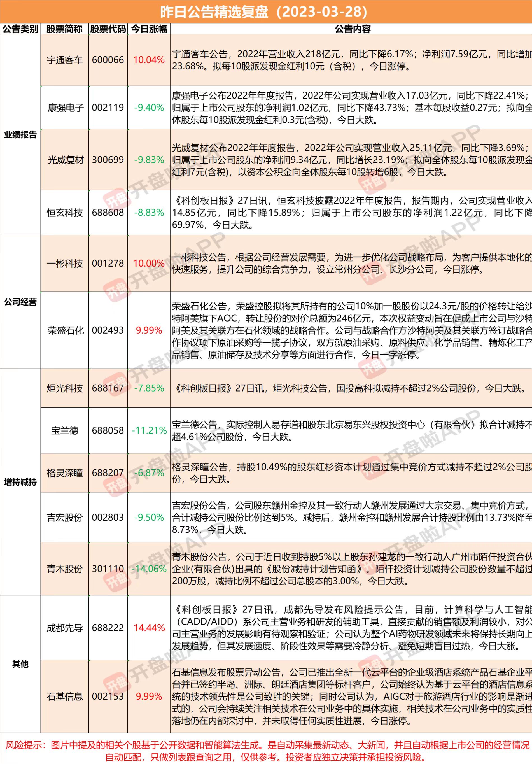Select stock name 格灵深瞳

(x=65, y=472)
